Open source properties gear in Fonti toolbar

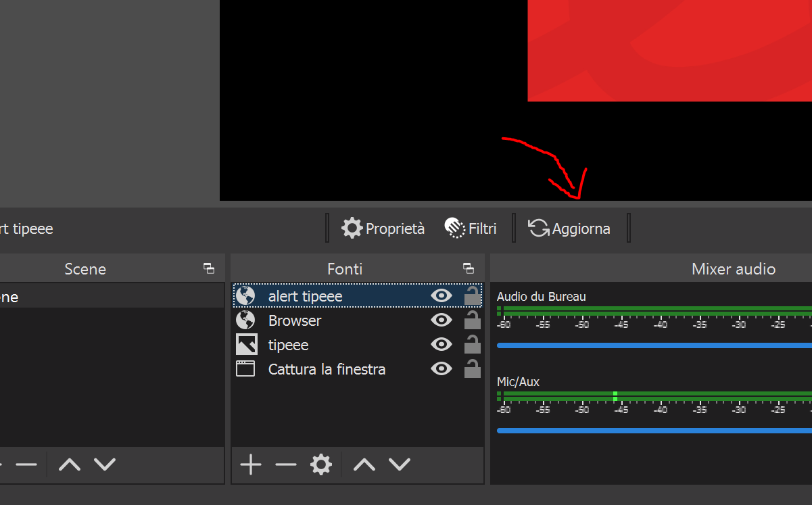320,464
